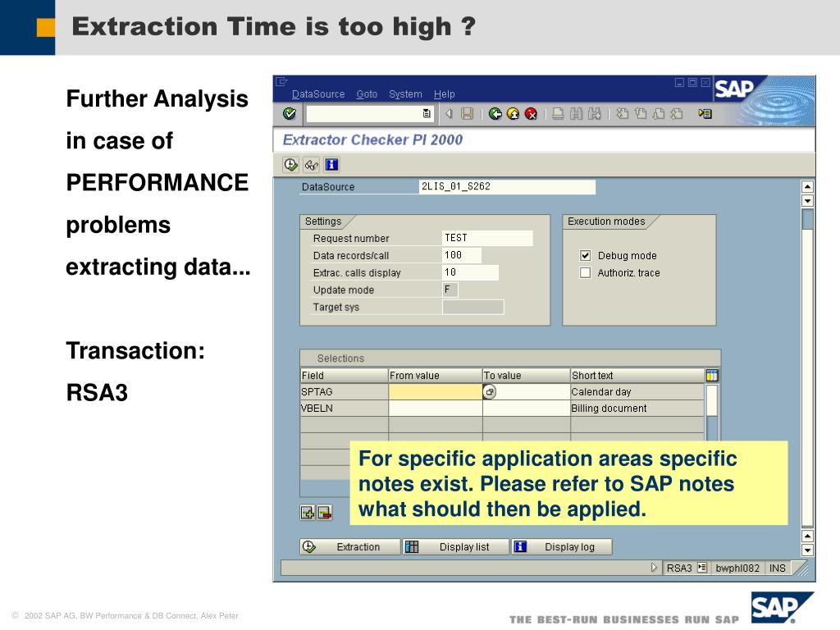
Task: Click the main scrollbar up arrow at top
Action: (x=807, y=186)
